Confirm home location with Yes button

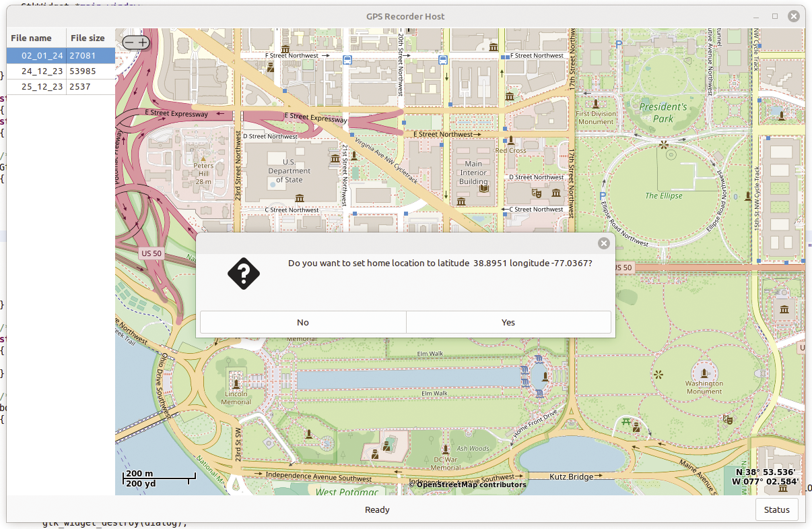[508, 322]
